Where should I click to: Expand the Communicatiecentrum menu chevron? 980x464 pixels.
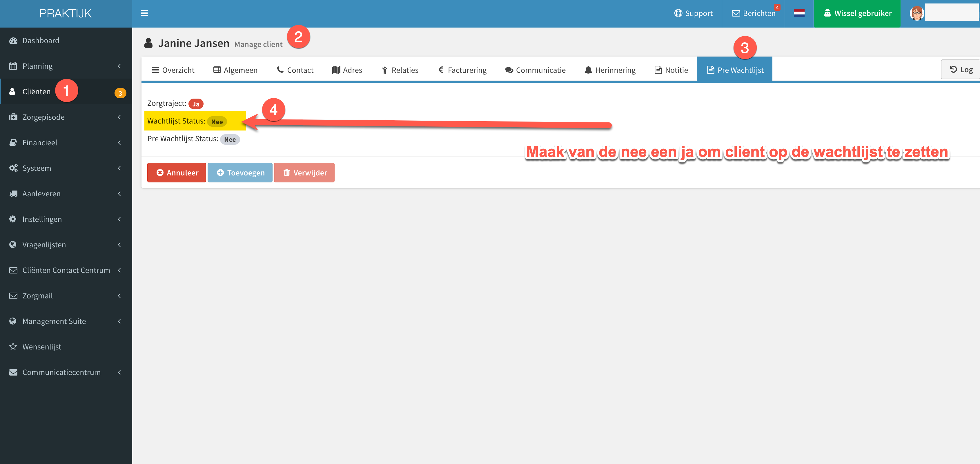point(119,372)
